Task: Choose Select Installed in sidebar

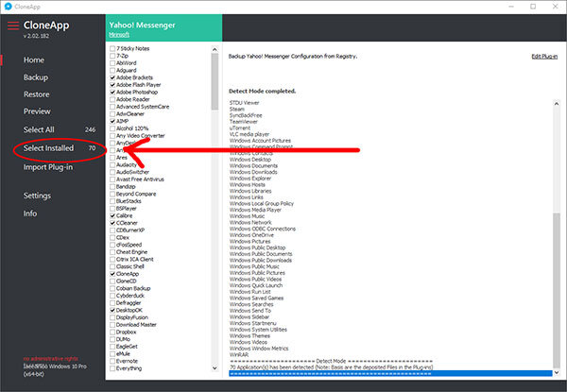Action: pyautogui.click(x=48, y=148)
